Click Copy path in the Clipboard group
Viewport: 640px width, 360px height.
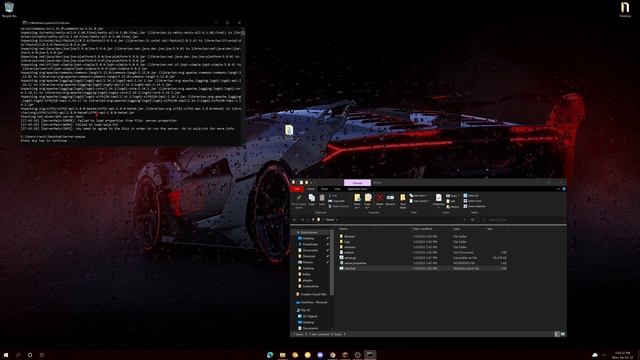[x=337, y=201]
